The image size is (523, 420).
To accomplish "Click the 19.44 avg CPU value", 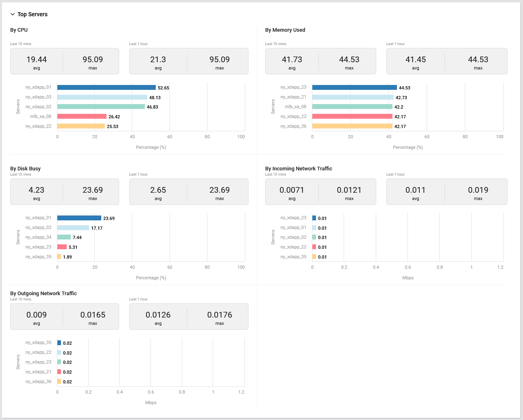I will (37, 59).
